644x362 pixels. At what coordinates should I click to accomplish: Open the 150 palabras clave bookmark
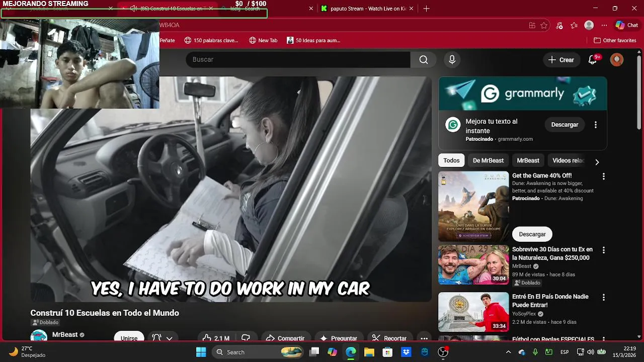click(211, 40)
